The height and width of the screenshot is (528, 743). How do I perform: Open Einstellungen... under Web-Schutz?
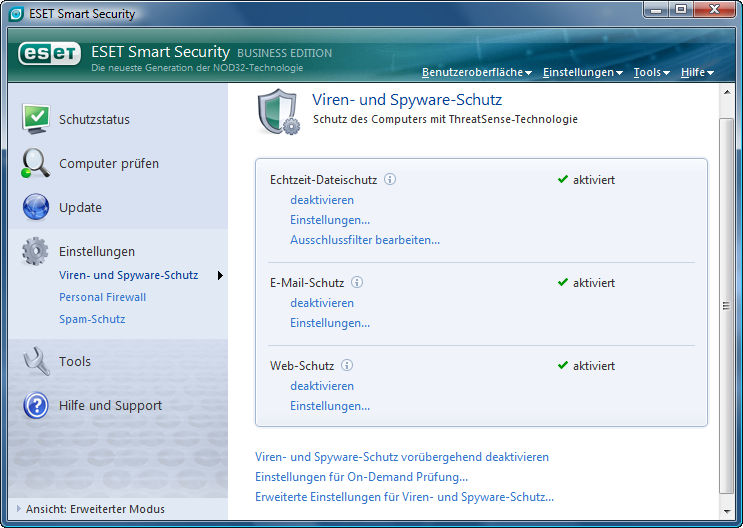pyautogui.click(x=330, y=406)
